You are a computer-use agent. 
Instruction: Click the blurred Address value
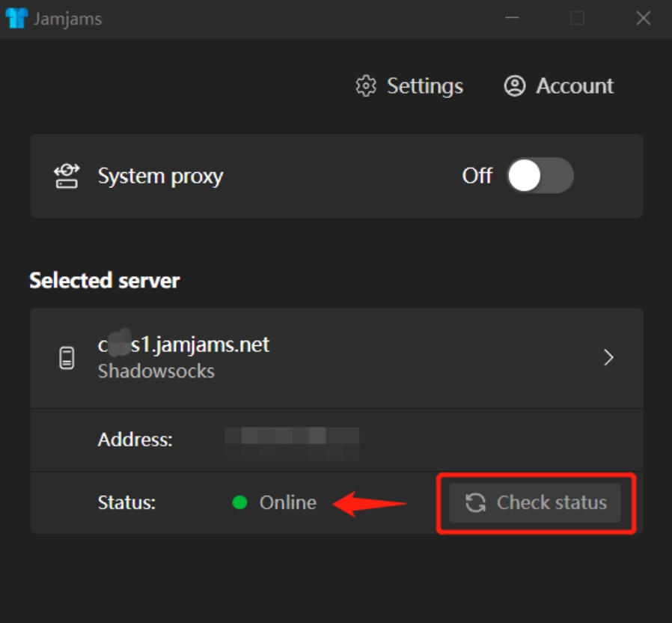coord(292,443)
